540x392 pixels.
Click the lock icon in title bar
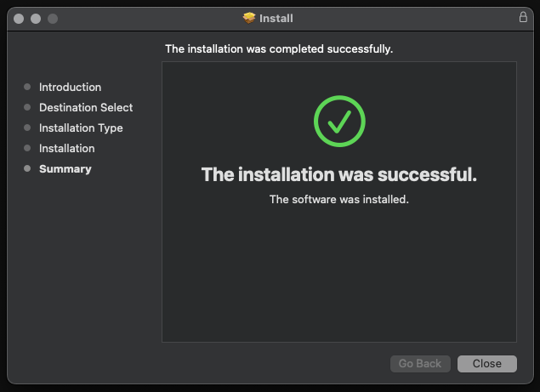click(x=522, y=18)
